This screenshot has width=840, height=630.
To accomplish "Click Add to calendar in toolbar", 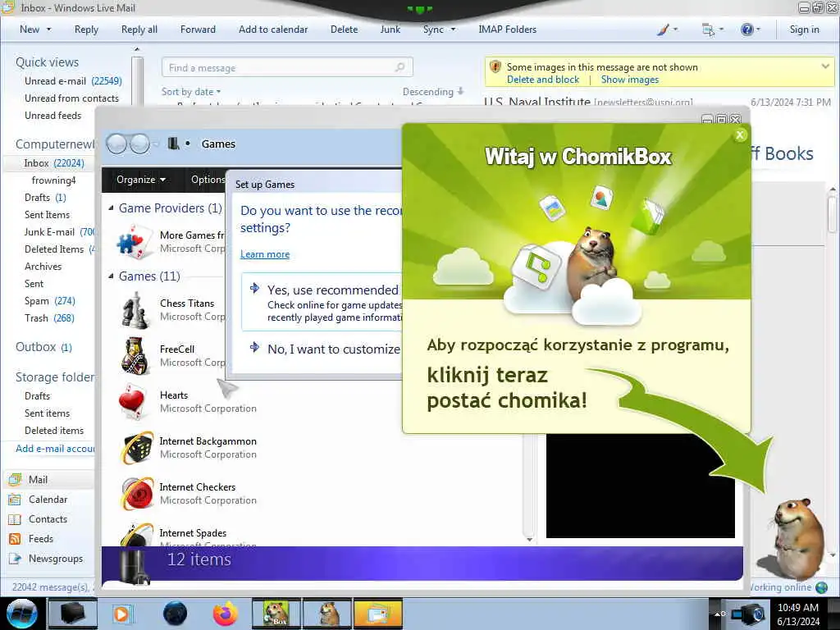I will (273, 30).
